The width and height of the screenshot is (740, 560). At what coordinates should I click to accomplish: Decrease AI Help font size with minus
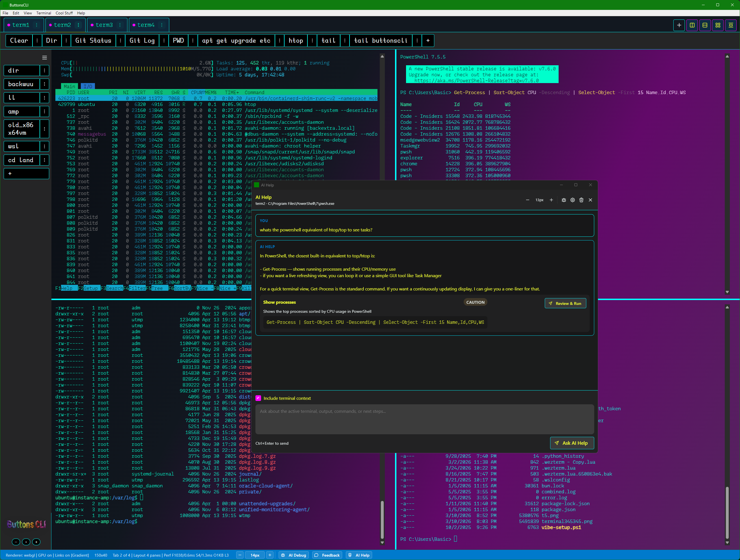[528, 200]
